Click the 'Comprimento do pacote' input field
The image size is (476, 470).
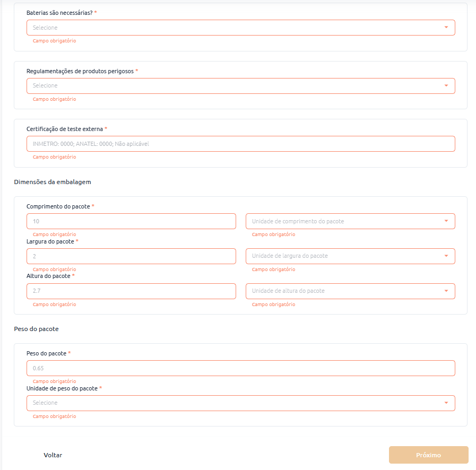pyautogui.click(x=131, y=221)
